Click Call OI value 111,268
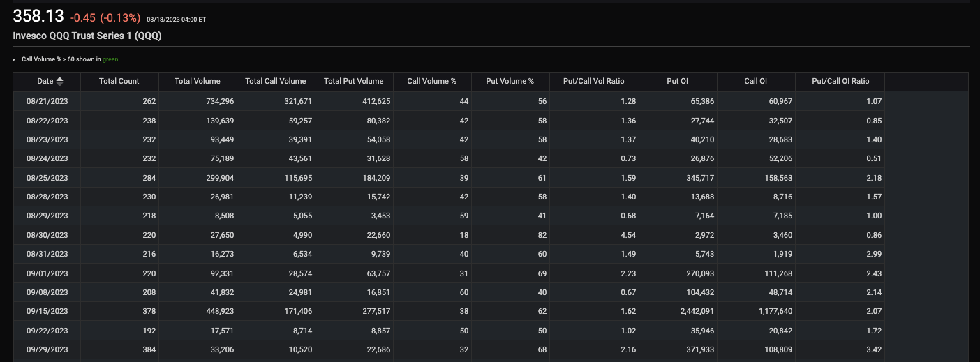Viewport: 980px width, 362px height. (x=778, y=273)
